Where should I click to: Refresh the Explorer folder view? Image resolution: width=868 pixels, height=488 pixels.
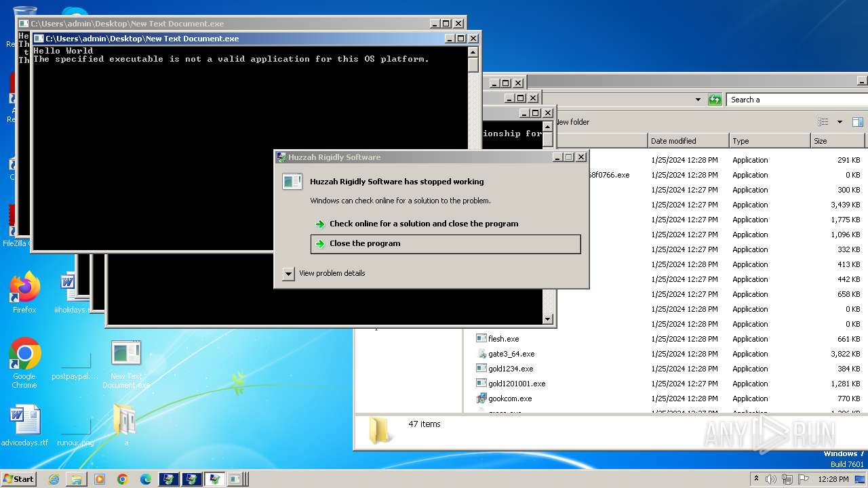[x=715, y=100]
